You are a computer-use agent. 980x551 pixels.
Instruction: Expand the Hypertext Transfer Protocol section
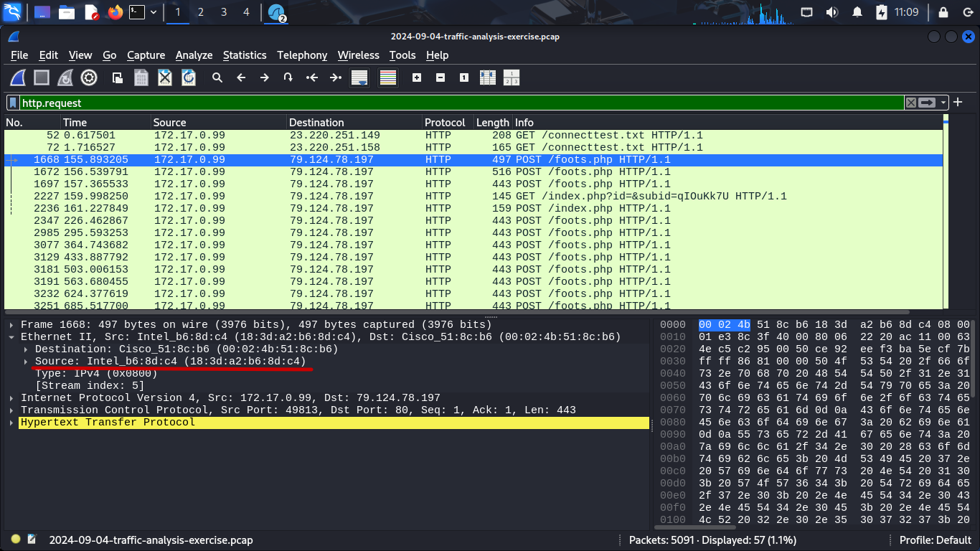pos(12,423)
